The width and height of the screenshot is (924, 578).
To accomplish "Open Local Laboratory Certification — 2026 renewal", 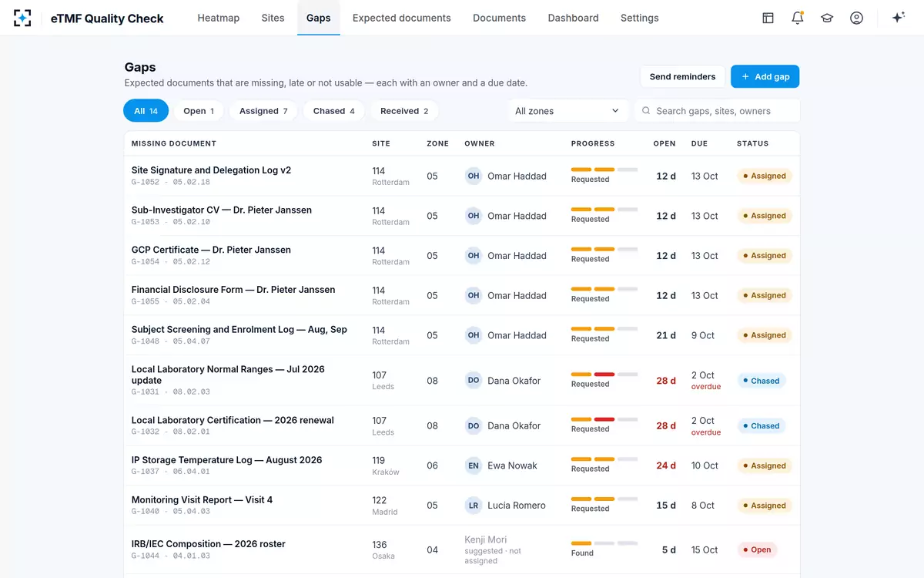I will click(x=233, y=420).
